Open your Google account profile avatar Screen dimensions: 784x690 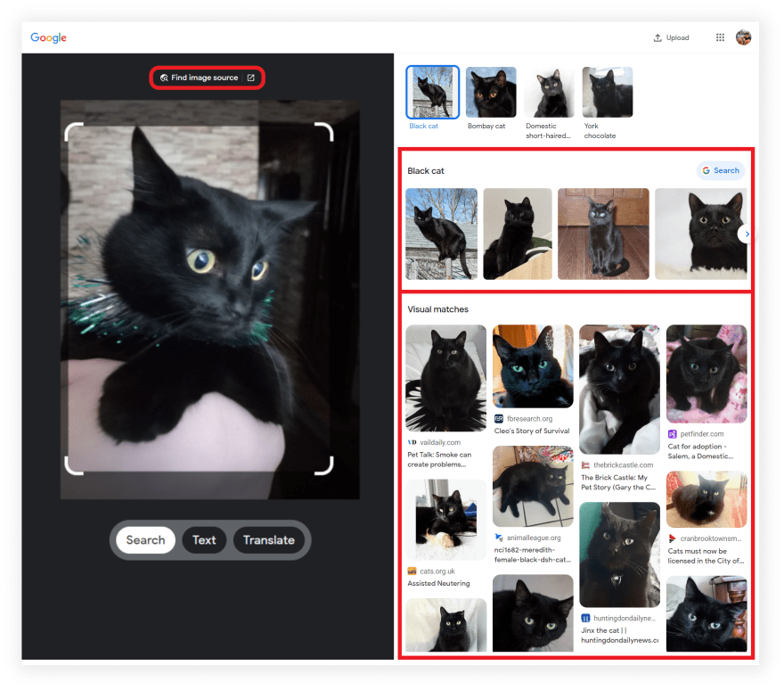744,37
